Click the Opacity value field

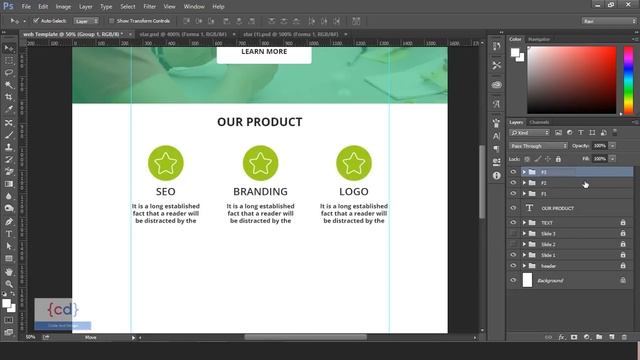pos(600,146)
